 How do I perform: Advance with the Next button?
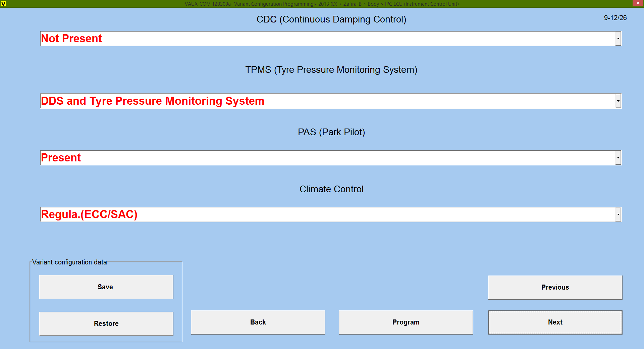[x=555, y=322]
